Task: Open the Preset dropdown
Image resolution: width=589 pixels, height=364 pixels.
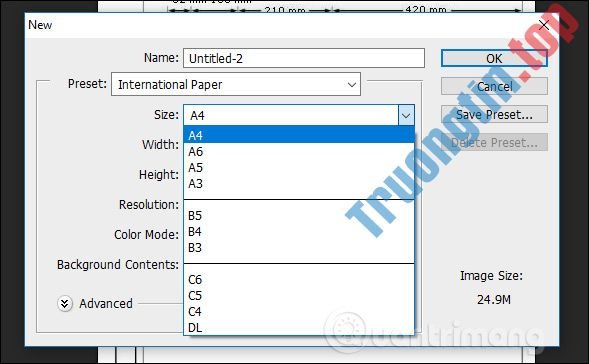Action: pos(236,85)
